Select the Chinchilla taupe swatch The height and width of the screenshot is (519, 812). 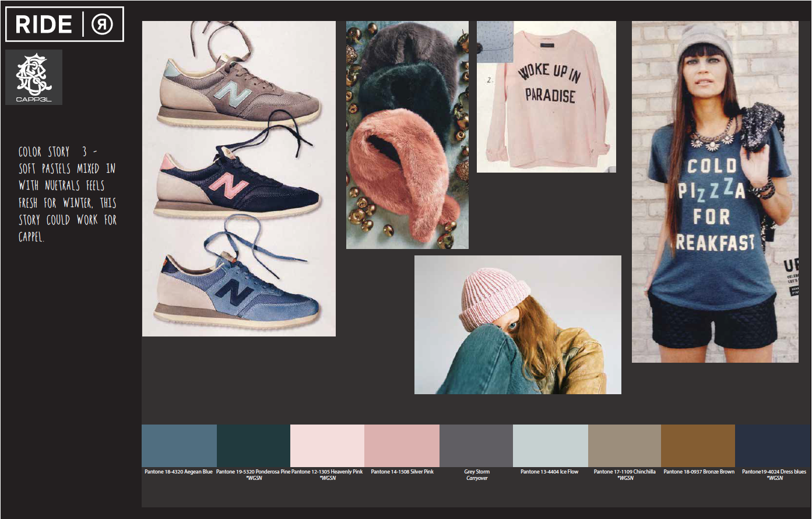pyautogui.click(x=624, y=446)
